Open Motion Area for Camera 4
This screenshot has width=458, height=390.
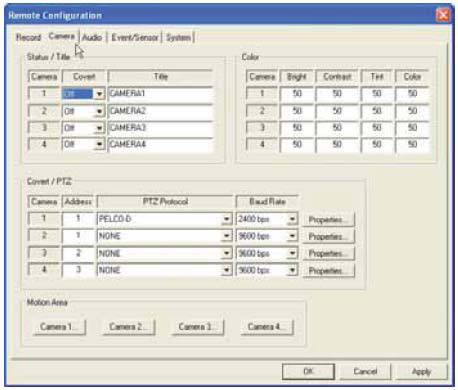(267, 327)
